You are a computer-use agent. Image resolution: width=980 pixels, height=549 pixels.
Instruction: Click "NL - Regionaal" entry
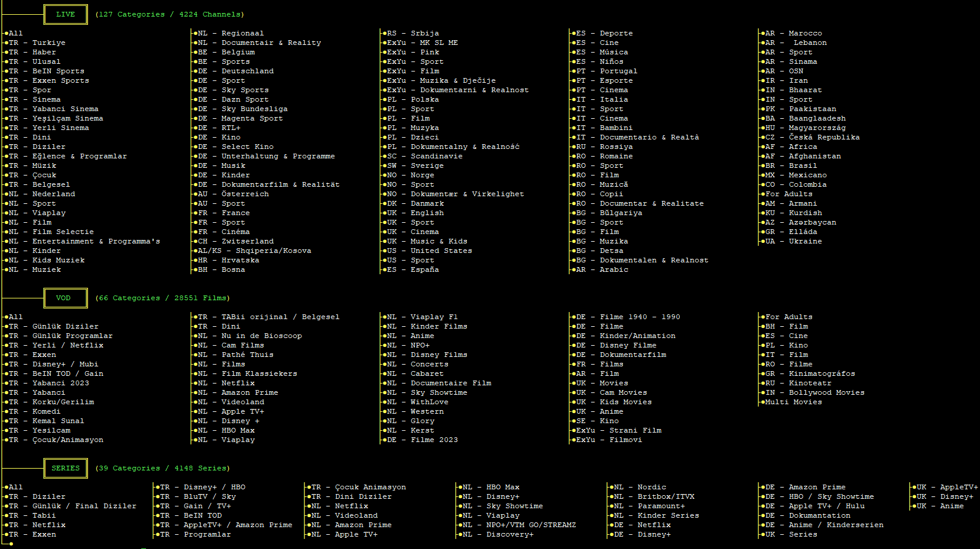(231, 33)
